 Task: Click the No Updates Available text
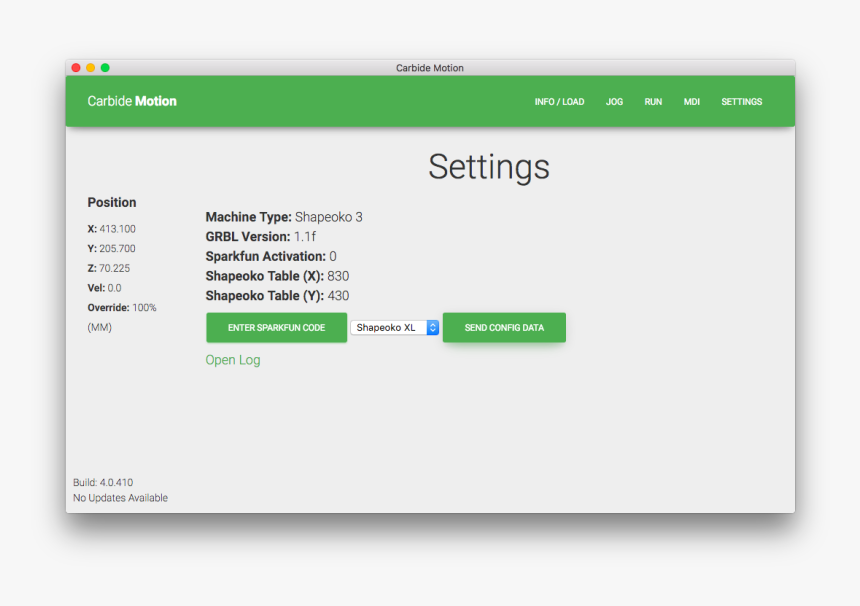(x=121, y=497)
